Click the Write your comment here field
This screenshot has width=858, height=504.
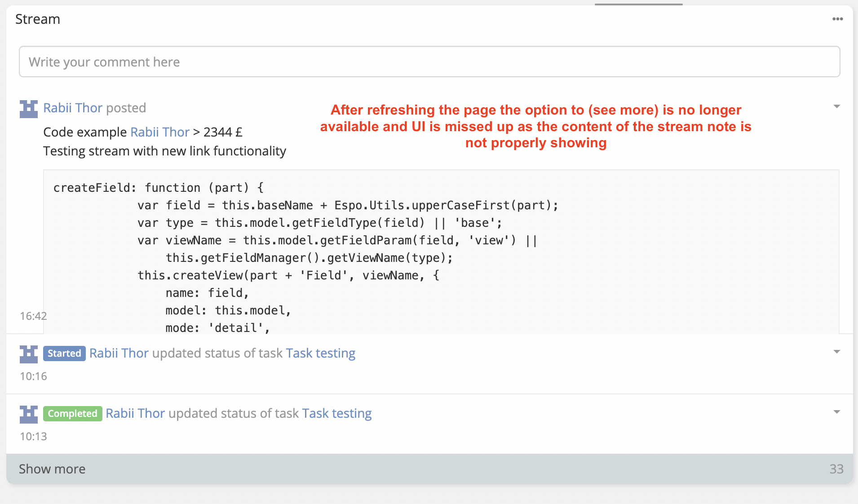429,62
